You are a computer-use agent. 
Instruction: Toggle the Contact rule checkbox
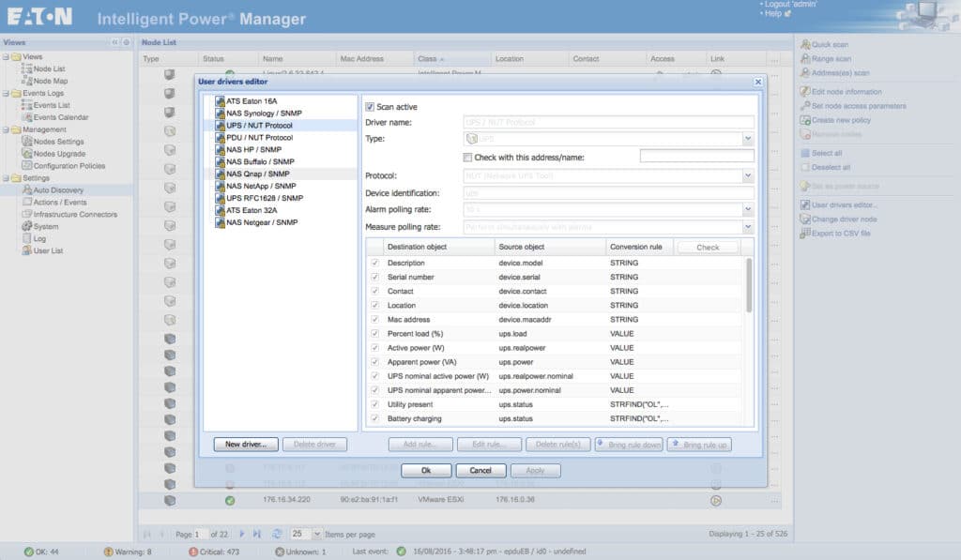[x=374, y=291]
